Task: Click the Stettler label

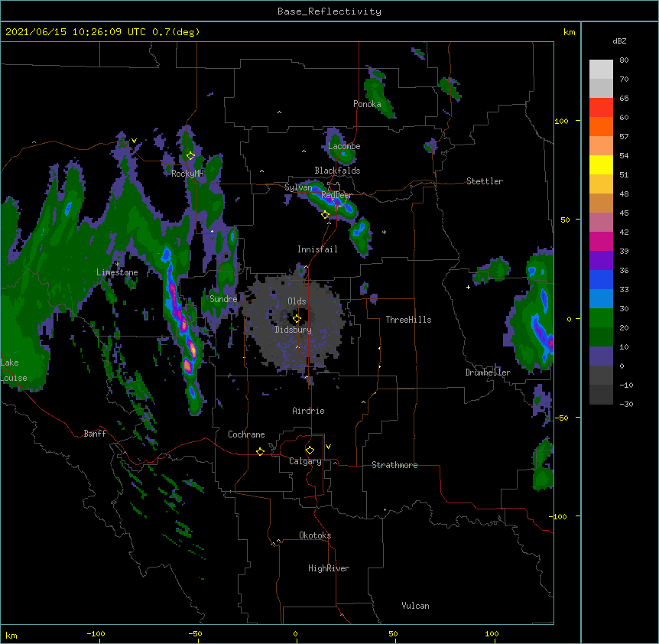Action: (x=485, y=181)
